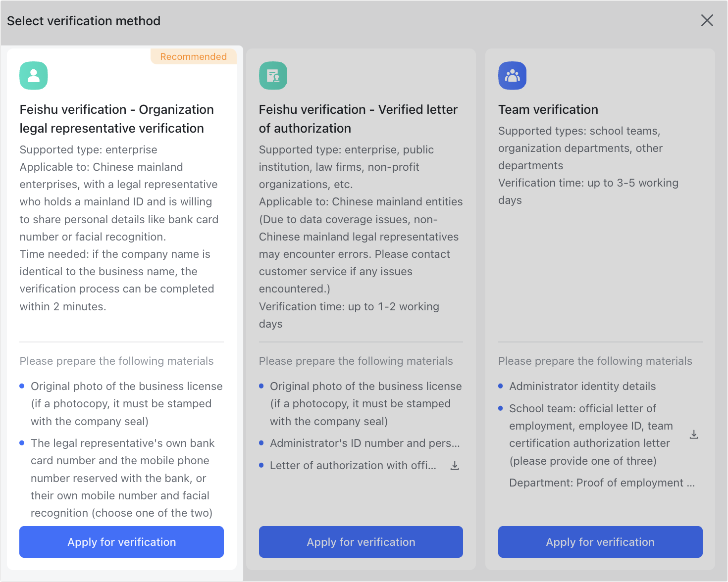The height and width of the screenshot is (582, 728).
Task: Click the ID document icon on the authorization letter card
Action: (273, 75)
